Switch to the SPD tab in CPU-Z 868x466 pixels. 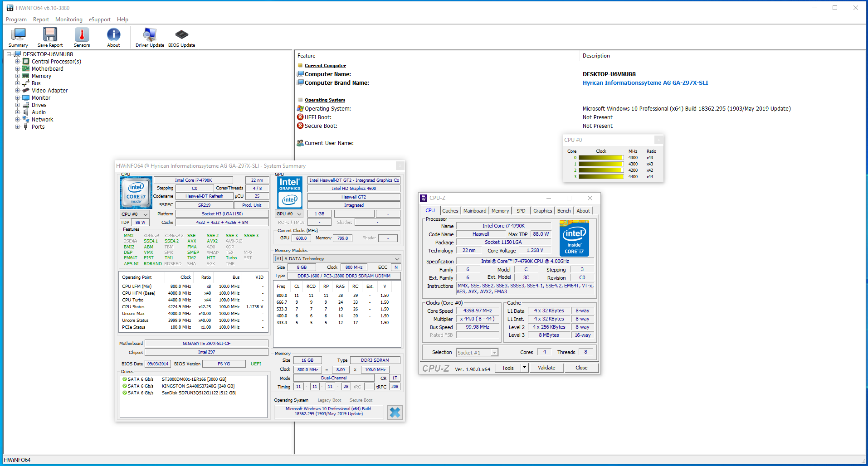(x=521, y=211)
